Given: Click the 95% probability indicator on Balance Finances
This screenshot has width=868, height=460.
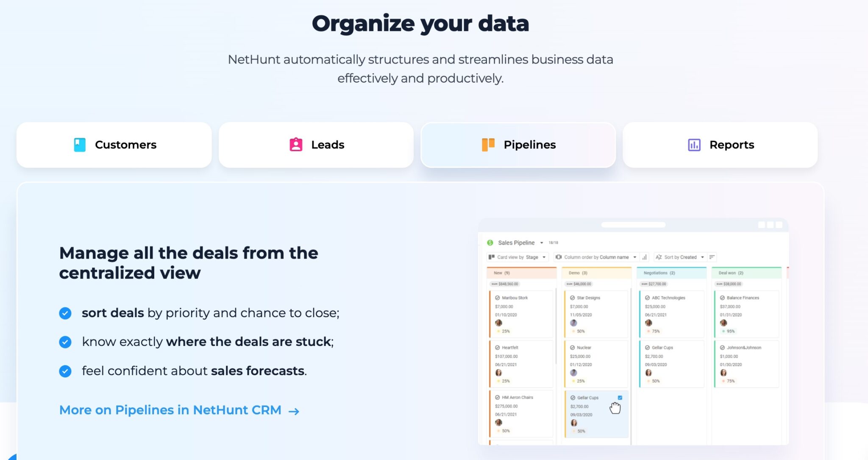Looking at the screenshot, I should click(x=730, y=331).
